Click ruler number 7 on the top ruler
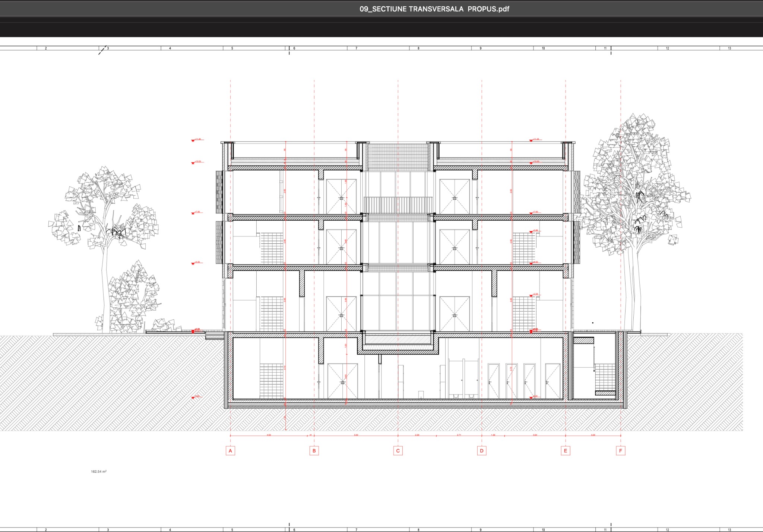 coord(356,48)
